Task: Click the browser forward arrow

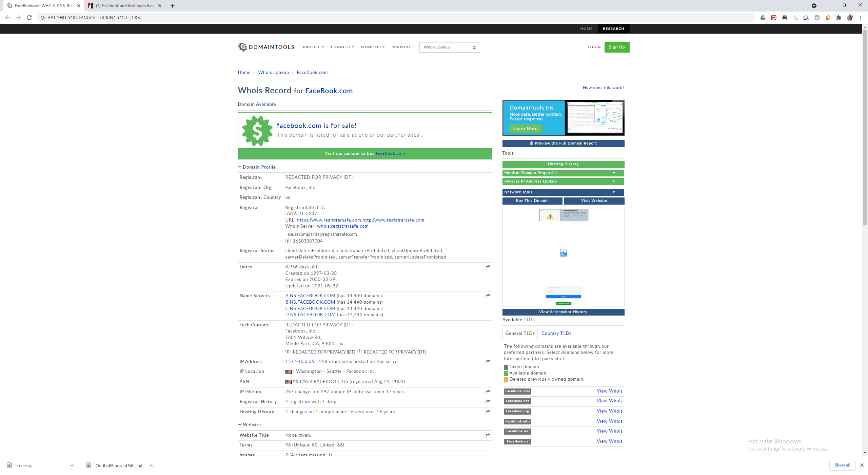Action: click(x=18, y=18)
